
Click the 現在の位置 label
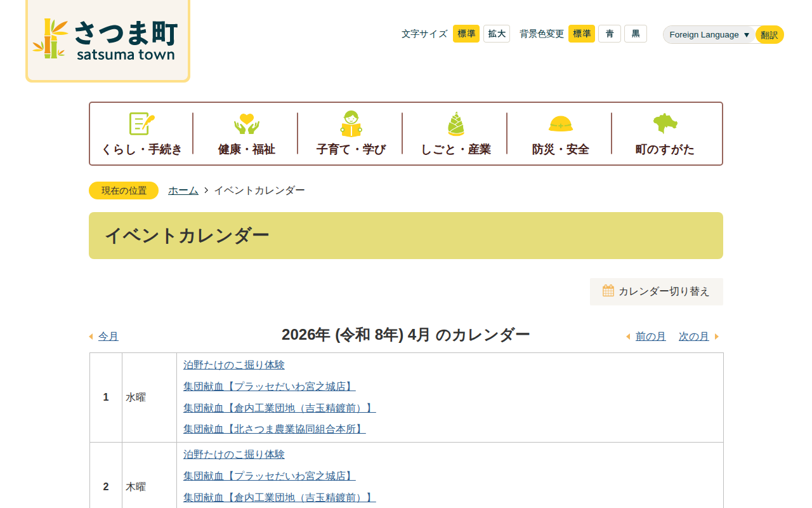coord(124,190)
